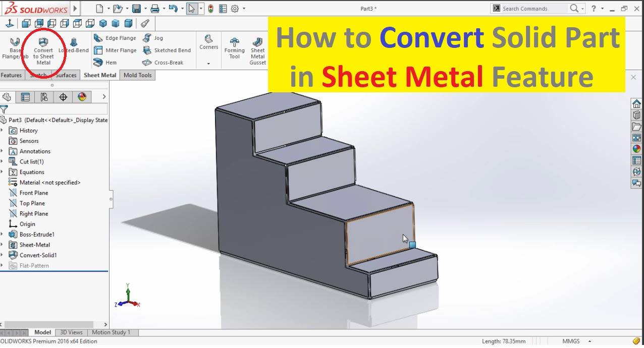Click the Save icon
The image size is (644, 348).
[136, 9]
